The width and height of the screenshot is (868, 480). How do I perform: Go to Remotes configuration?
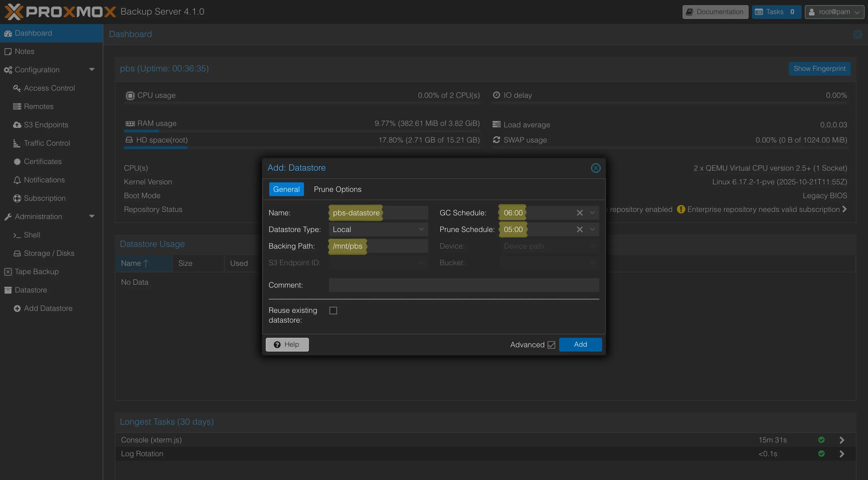[51, 107]
